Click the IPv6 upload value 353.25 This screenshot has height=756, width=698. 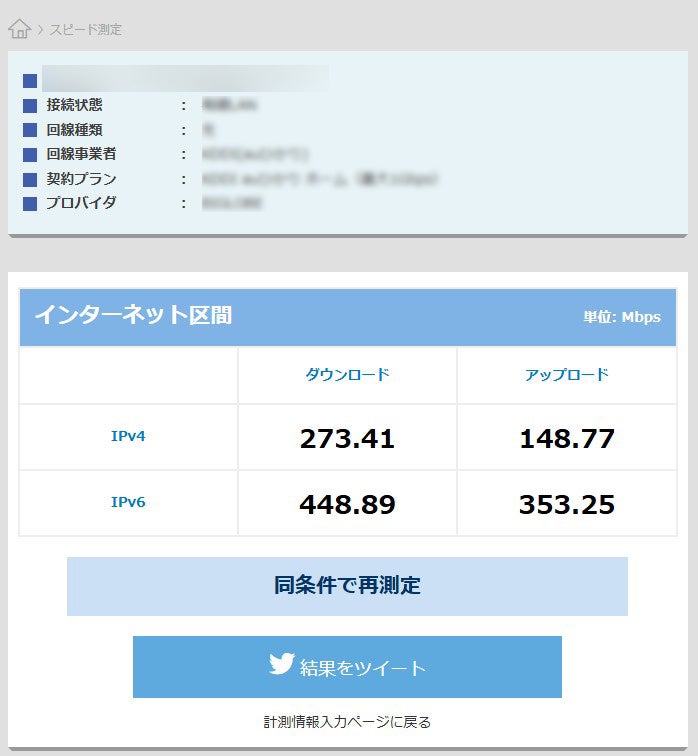click(x=566, y=504)
